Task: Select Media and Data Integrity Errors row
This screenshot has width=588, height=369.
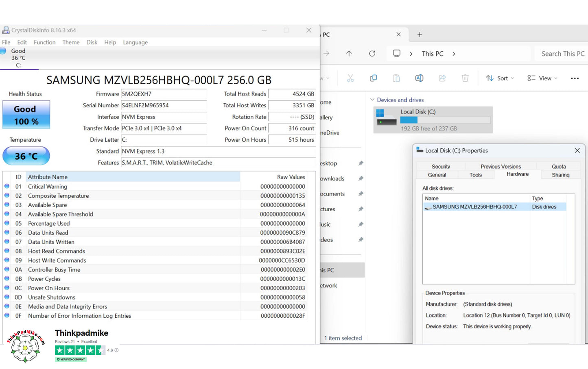Action: pyautogui.click(x=155, y=306)
